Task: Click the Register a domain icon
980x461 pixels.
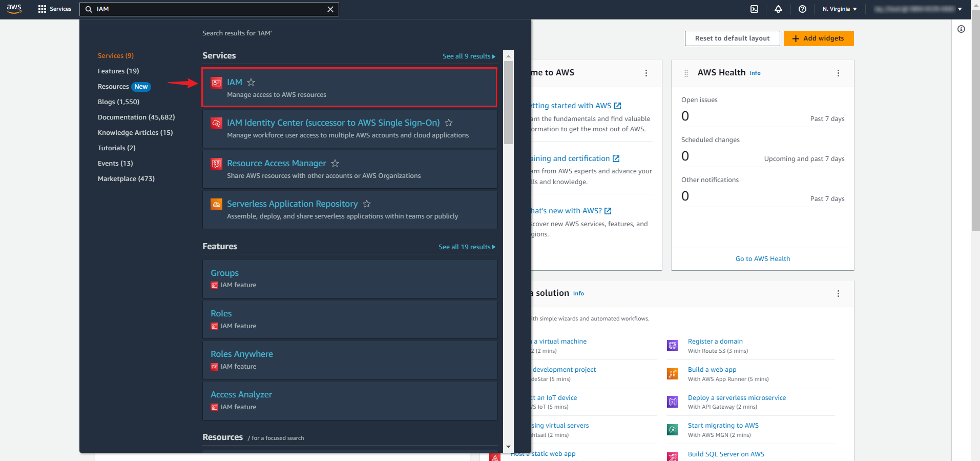Action: [673, 346]
